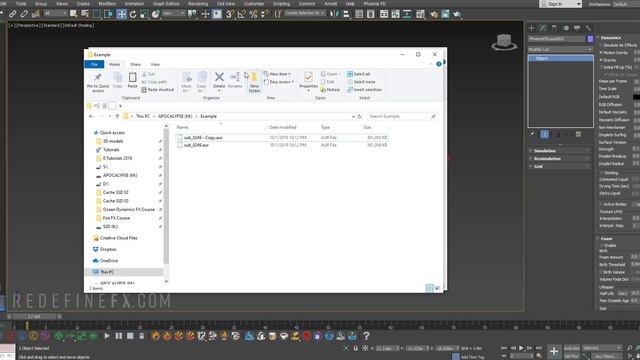
Task: Toggle the Percent Snap icon
Action: click(x=253, y=14)
